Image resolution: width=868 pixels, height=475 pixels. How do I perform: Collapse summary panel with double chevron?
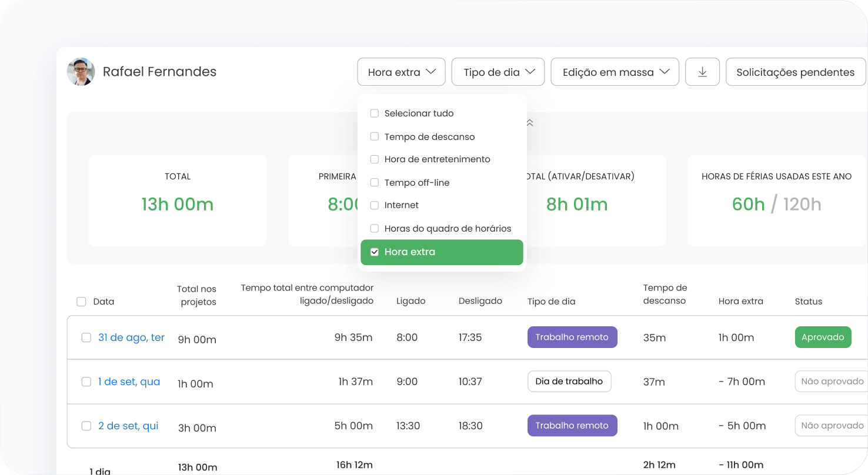529,123
